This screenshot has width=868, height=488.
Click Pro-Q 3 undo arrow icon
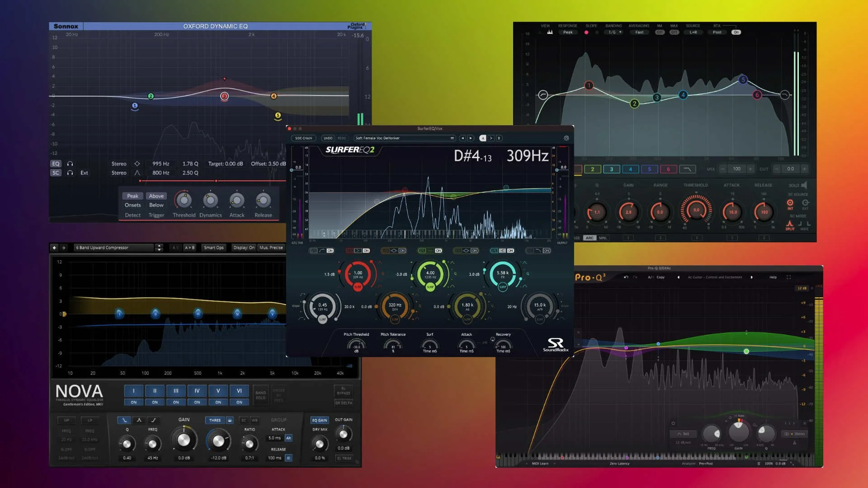pos(626,277)
